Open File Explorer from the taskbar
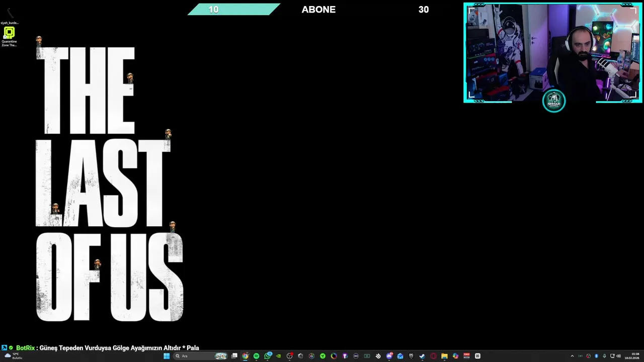Image resolution: width=644 pixels, height=362 pixels. pyautogui.click(x=444, y=356)
